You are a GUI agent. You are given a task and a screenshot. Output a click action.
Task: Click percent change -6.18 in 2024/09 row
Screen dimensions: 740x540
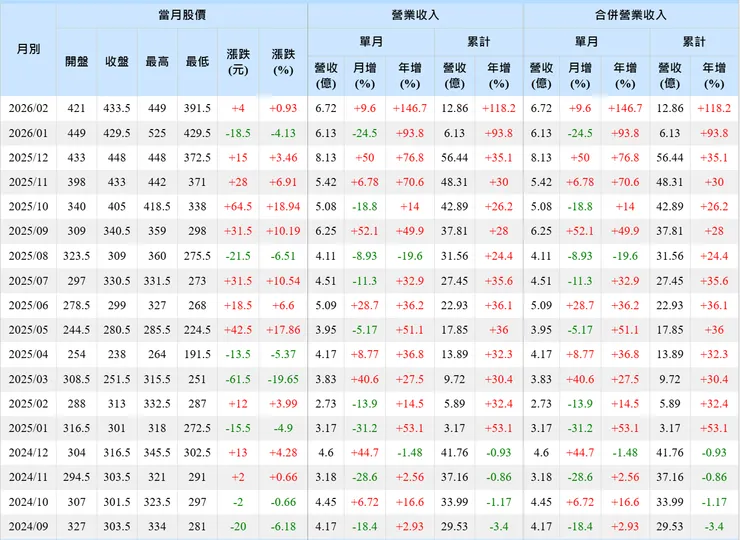pos(283,526)
